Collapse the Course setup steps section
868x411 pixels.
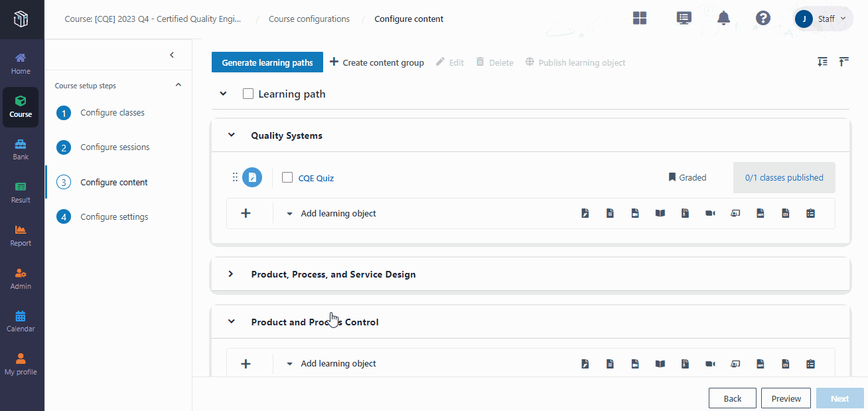(178, 85)
